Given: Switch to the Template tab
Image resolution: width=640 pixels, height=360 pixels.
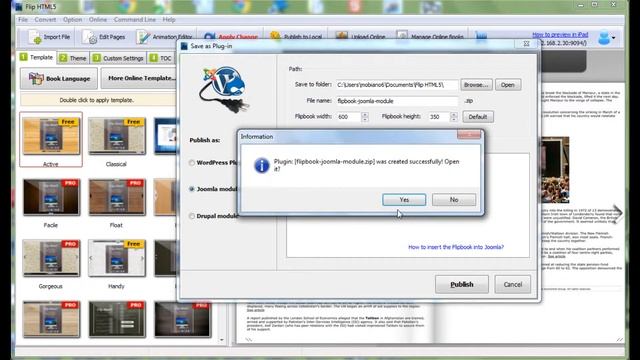Looking at the screenshot, I should 37,58.
